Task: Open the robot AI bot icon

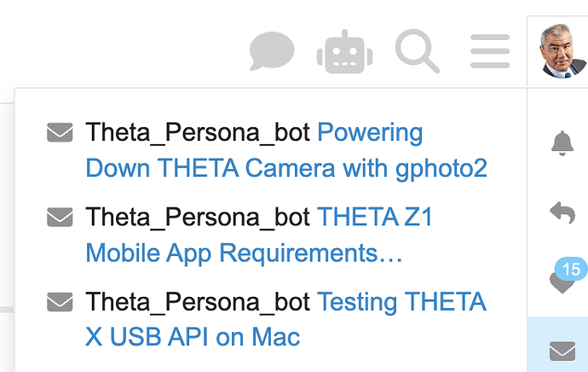Action: [x=344, y=51]
